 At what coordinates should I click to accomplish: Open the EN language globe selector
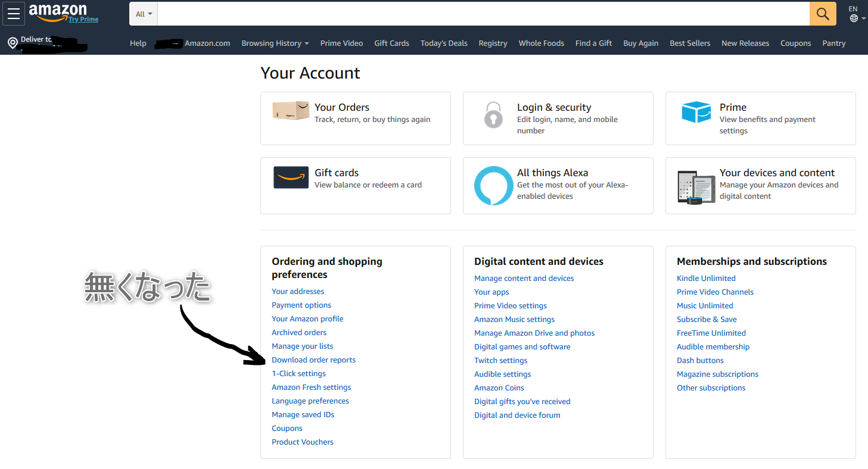857,14
